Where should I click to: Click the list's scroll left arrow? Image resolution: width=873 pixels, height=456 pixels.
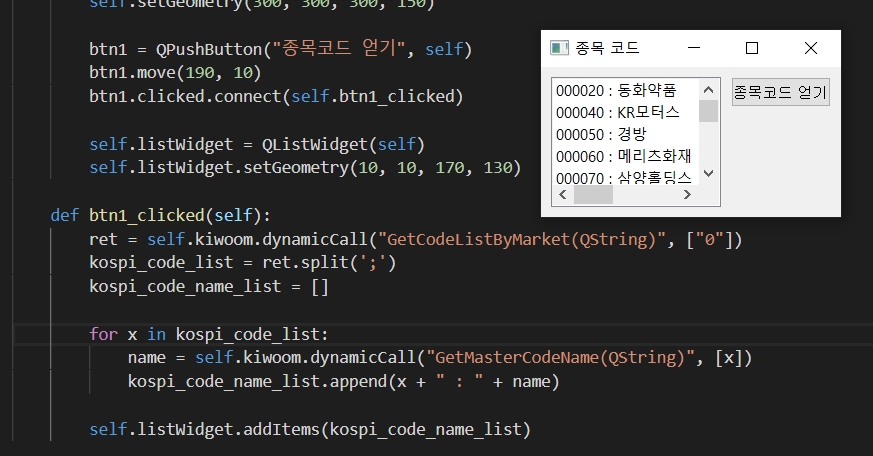click(x=563, y=194)
